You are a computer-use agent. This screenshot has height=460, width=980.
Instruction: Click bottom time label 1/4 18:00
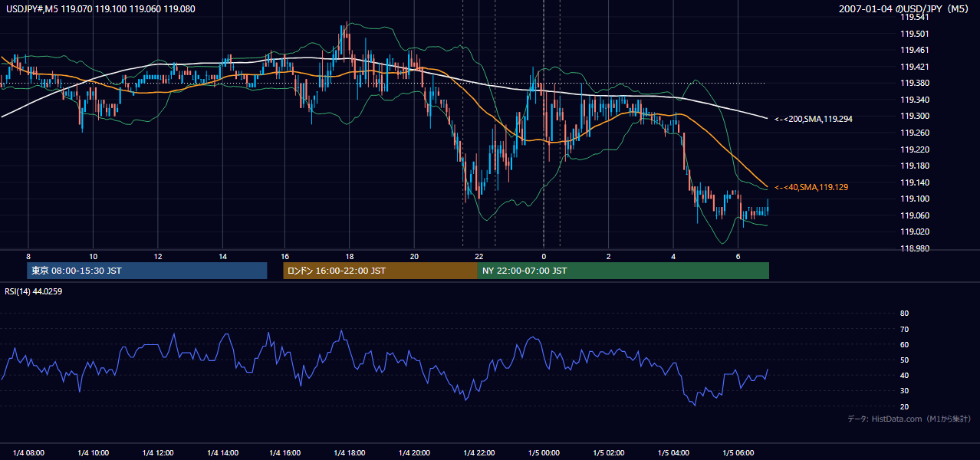tap(350, 452)
